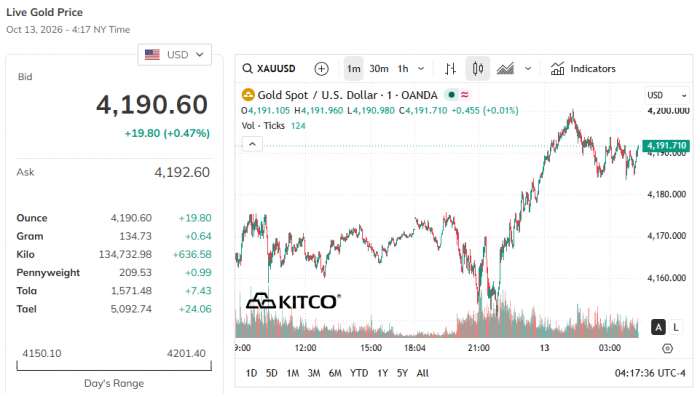Open the chart USD price scale dropdown
700x394 pixels.
click(667, 95)
